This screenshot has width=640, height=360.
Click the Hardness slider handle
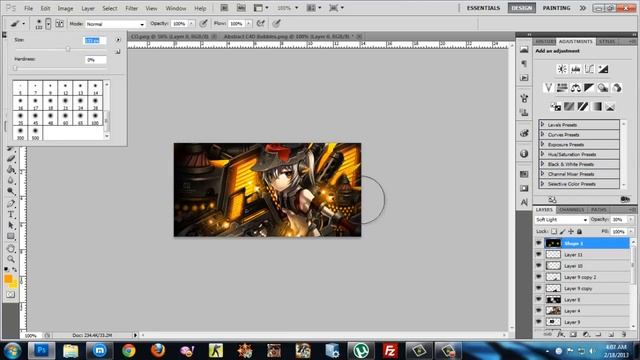coord(15,68)
